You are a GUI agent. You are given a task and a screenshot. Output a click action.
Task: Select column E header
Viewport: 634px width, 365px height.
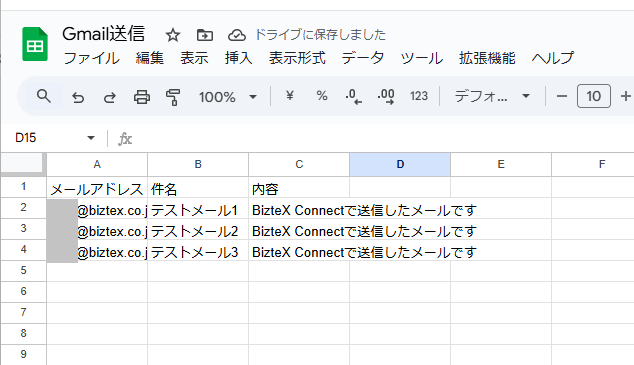[501, 165]
